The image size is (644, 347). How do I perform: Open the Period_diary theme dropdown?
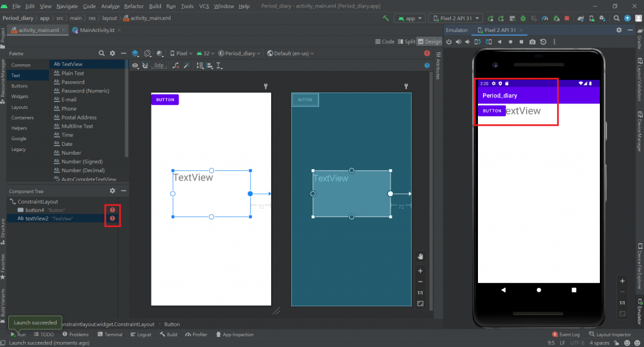click(x=239, y=53)
